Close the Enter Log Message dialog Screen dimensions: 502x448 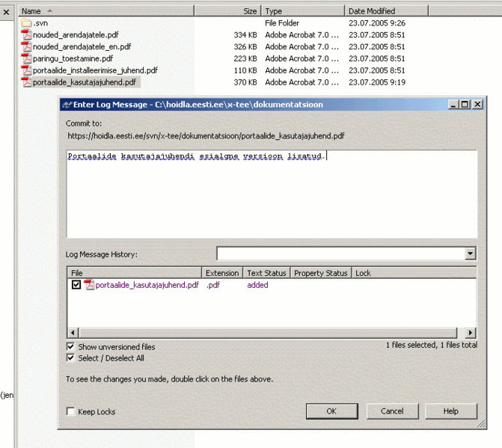(x=477, y=105)
